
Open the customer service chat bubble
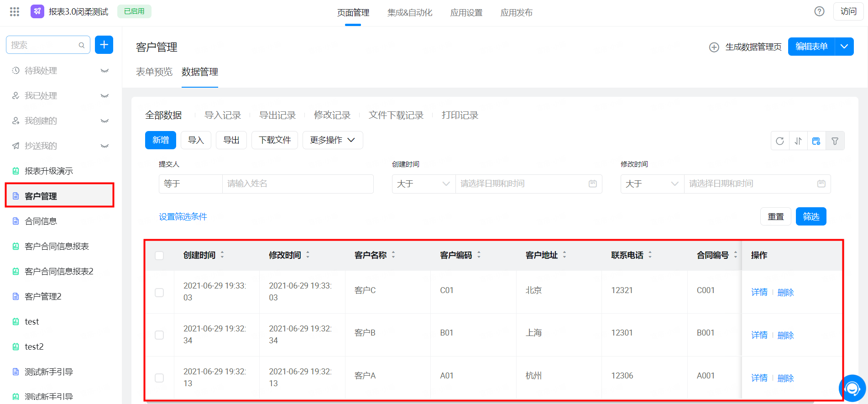tap(852, 388)
